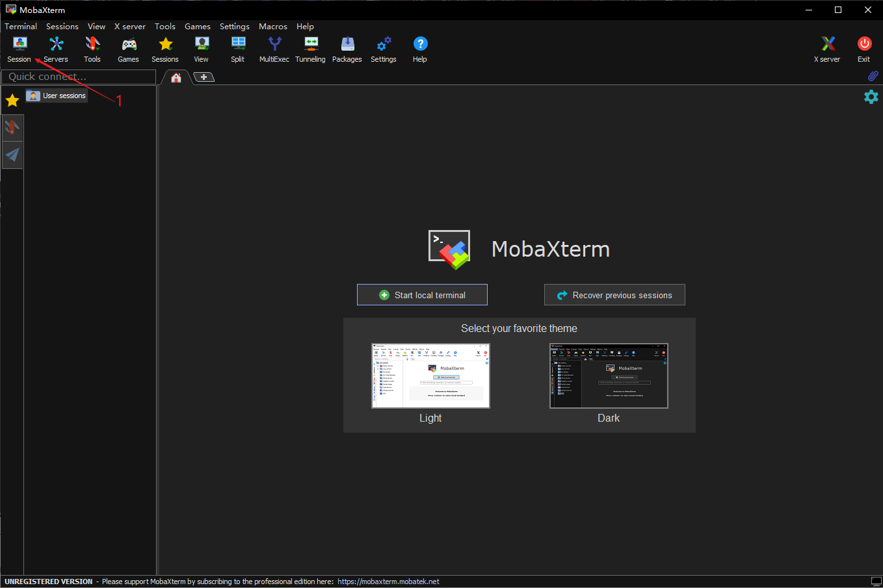883x588 pixels.
Task: Select the star favorites sidebar tab
Action: click(x=12, y=100)
